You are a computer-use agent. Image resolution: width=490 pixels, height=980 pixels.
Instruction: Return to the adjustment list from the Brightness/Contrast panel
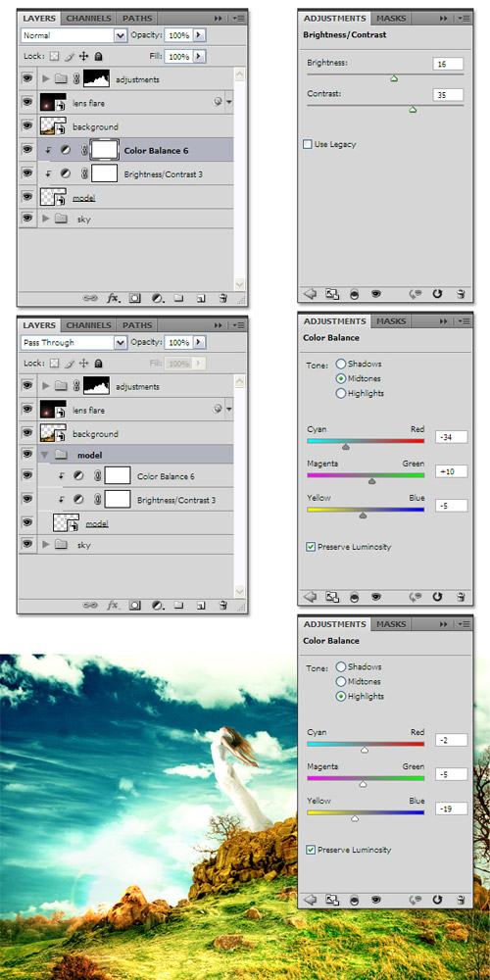(x=310, y=294)
